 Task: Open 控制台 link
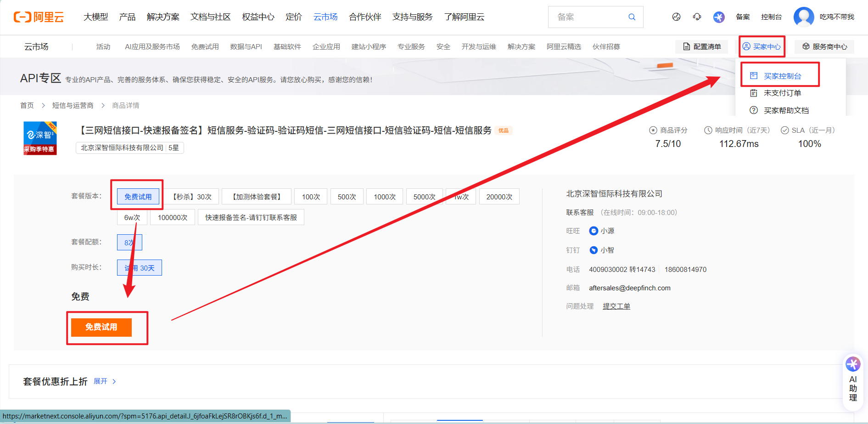(771, 17)
